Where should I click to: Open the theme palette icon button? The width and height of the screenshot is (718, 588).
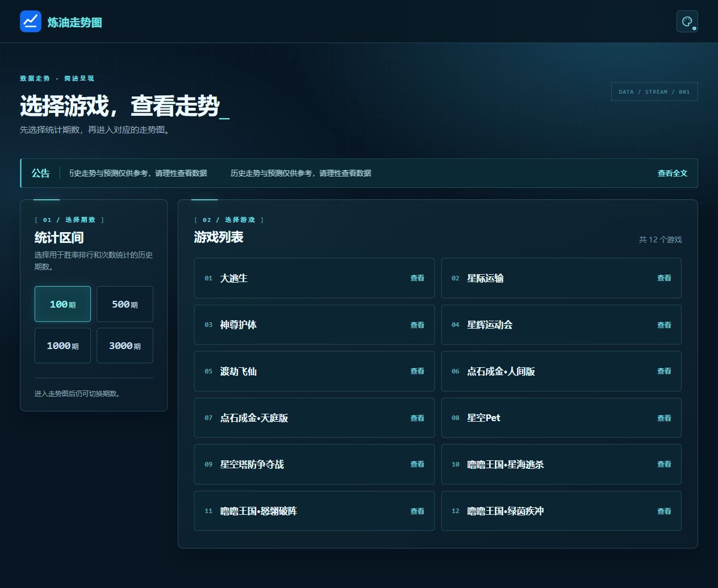[687, 22]
